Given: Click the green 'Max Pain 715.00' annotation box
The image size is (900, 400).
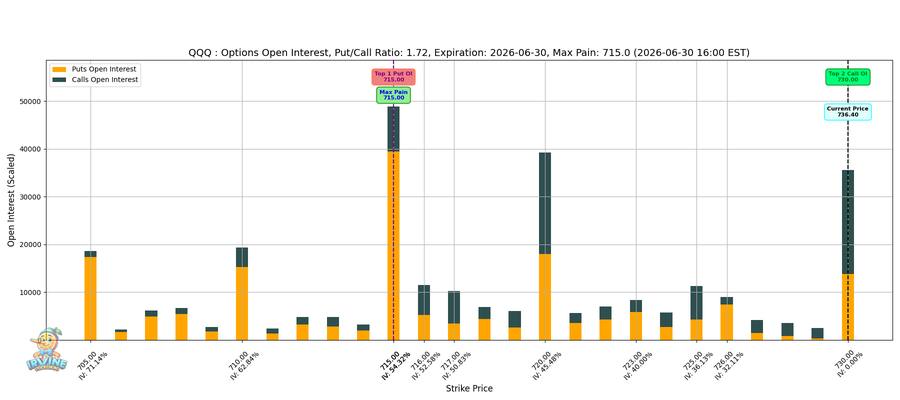Looking at the screenshot, I should pyautogui.click(x=393, y=95).
